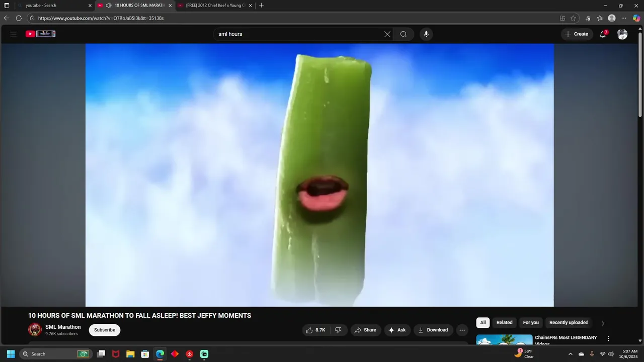Go to YouTube home via logo
Viewport: 644px width, 362px height.
[41, 34]
